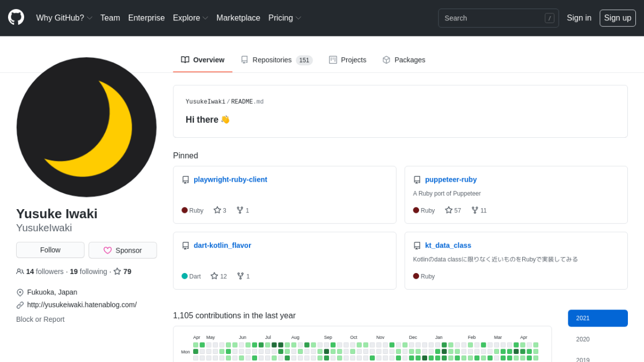Click Block or Report

point(40,319)
